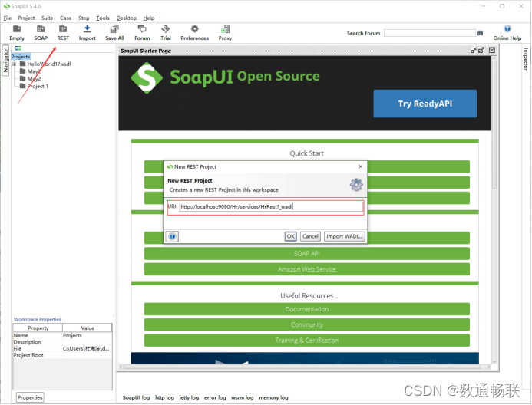This screenshot has width=532, height=405.
Task: Click OK in New REST Project dialog
Action: (291, 236)
